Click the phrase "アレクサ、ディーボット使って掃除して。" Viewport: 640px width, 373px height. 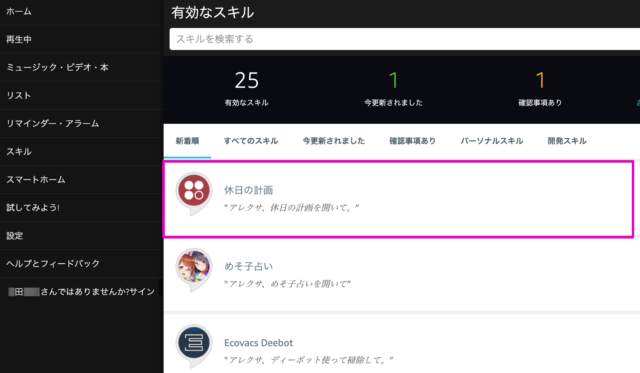[309, 360]
